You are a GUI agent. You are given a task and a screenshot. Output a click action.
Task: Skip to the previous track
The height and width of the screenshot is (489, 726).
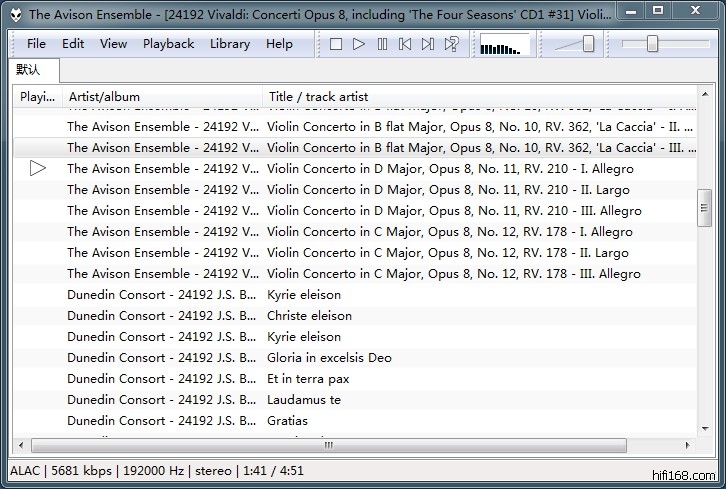pos(405,44)
